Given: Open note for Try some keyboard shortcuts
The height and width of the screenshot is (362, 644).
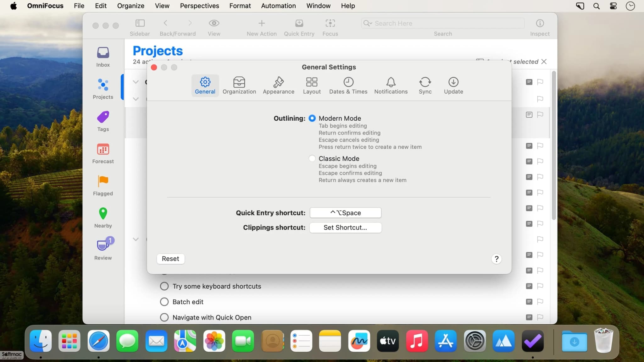Looking at the screenshot, I should tap(529, 286).
